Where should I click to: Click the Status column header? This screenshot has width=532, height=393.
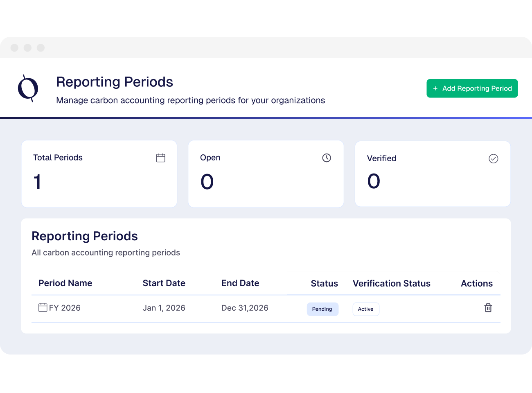click(324, 284)
